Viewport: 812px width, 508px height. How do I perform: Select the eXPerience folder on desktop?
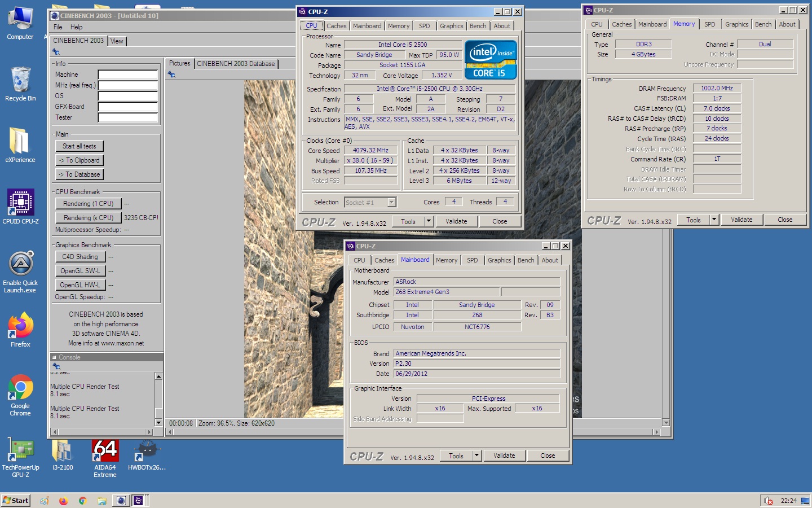(20, 146)
